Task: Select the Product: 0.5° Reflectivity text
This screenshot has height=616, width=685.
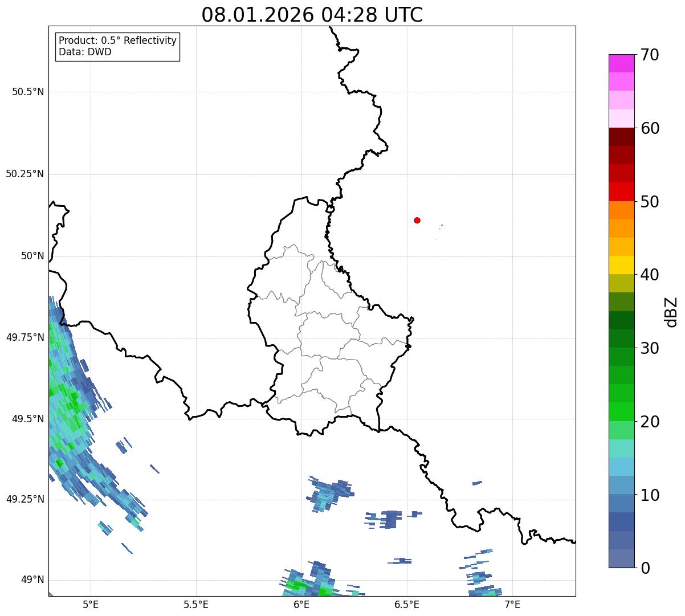Action: [x=117, y=41]
